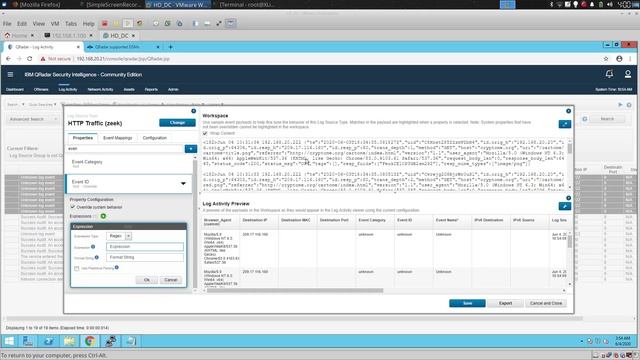Click the Cancel and Close button
The image size is (640, 360).
click(x=546, y=303)
